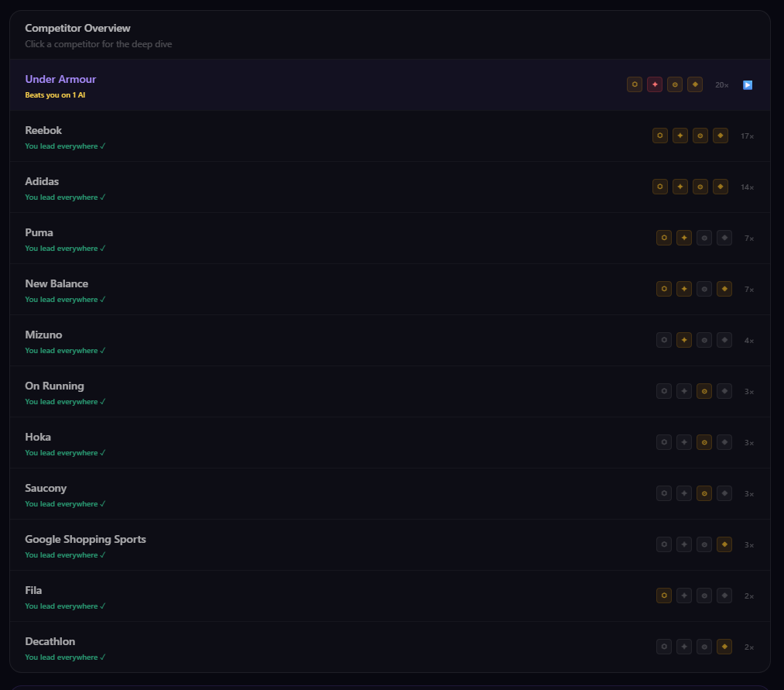
Task: Click 'You lead everywhere' under Decathlon
Action: (x=65, y=657)
